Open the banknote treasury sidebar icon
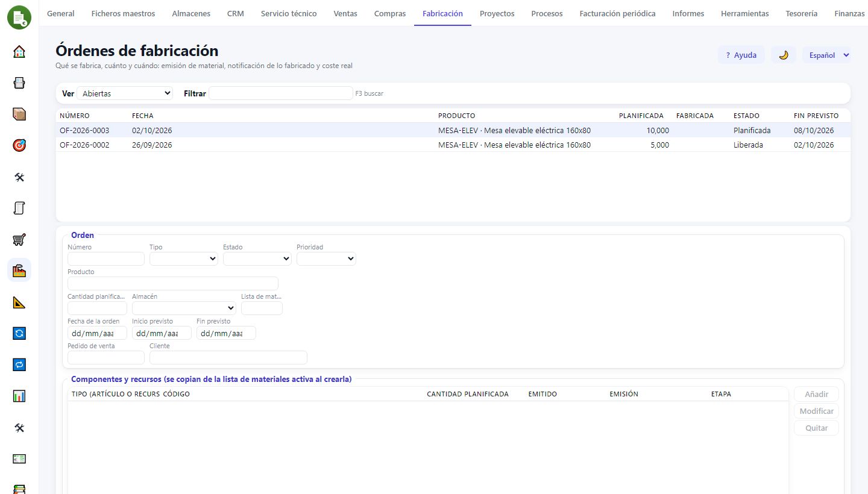Image resolution: width=868 pixels, height=494 pixels. [19, 458]
